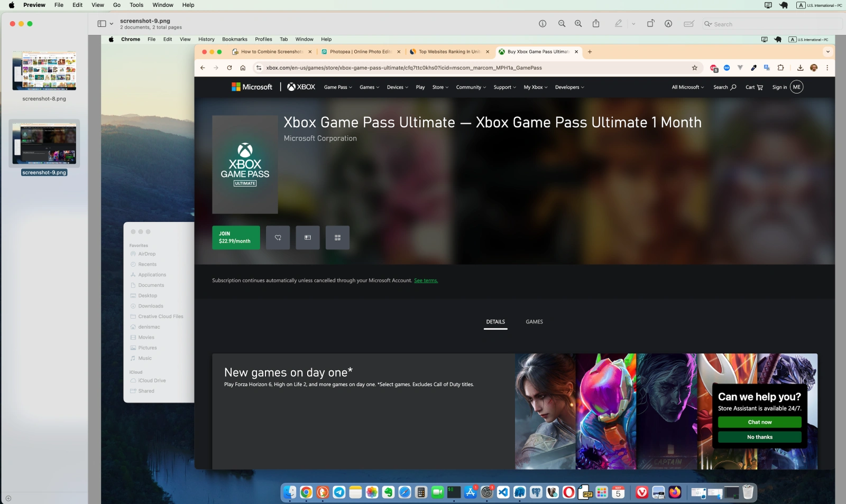Select the screenshot-9.png thumbnail

44,143
